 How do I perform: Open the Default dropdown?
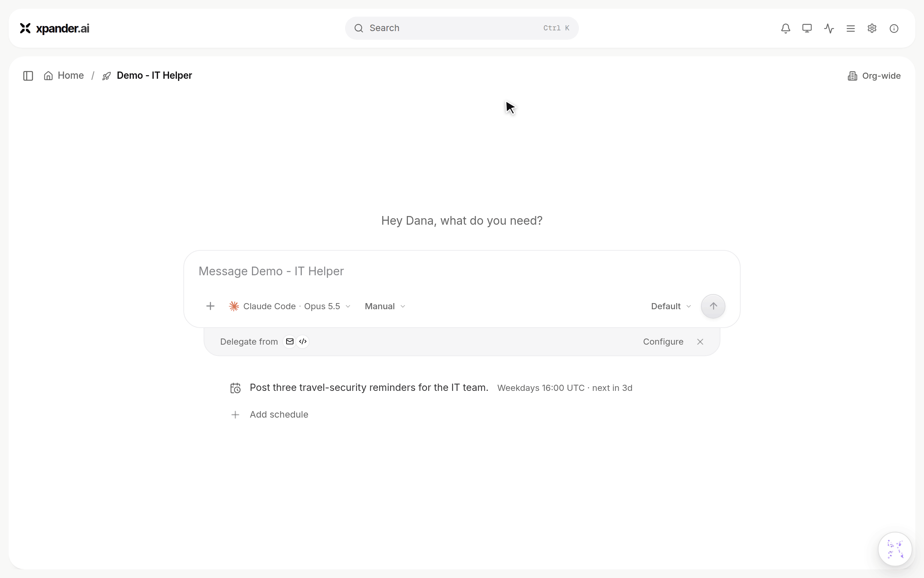671,306
